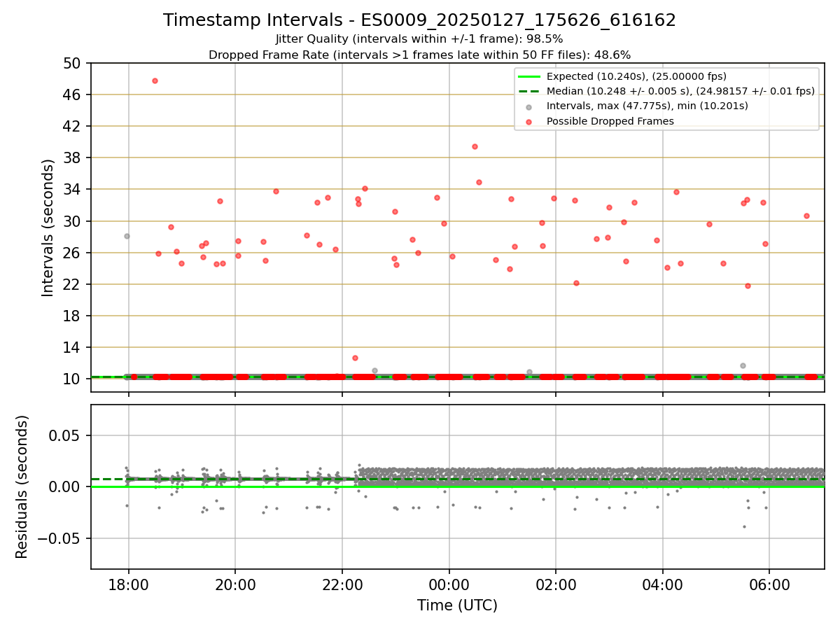Screen dimensions: 840x630
Task: Click the solid green Expected line legend marker
Action: (528, 76)
